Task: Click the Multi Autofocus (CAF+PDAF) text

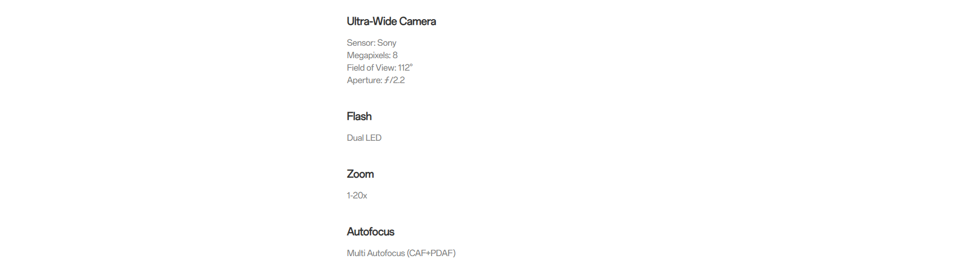Action: 401,253
